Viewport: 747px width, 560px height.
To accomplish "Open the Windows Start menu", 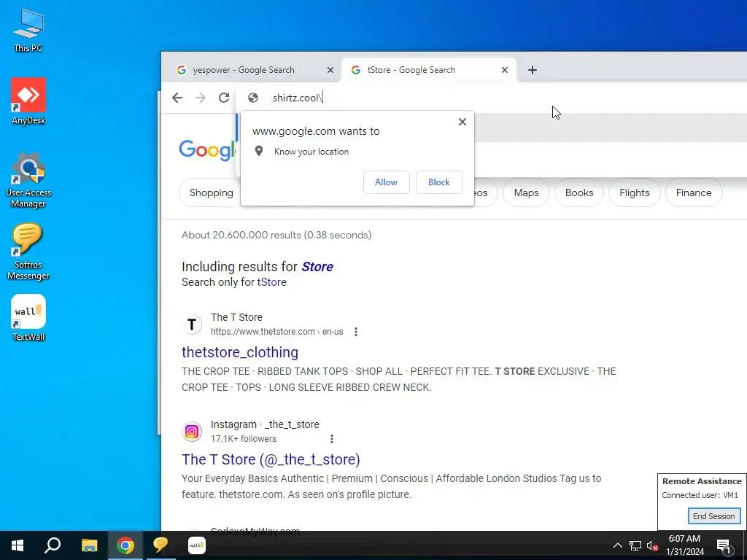I will tap(18, 545).
